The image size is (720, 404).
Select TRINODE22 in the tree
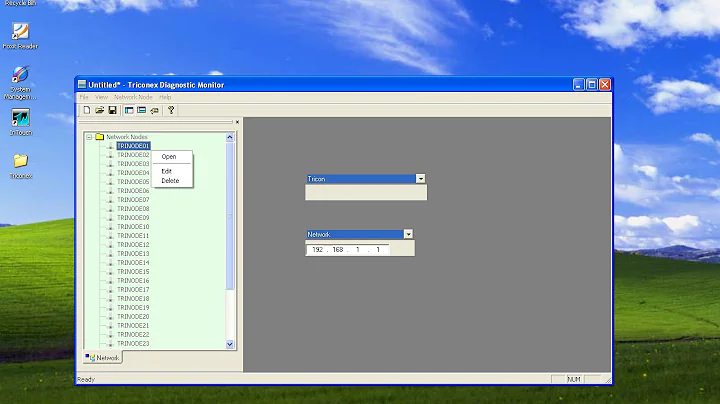coord(133,335)
